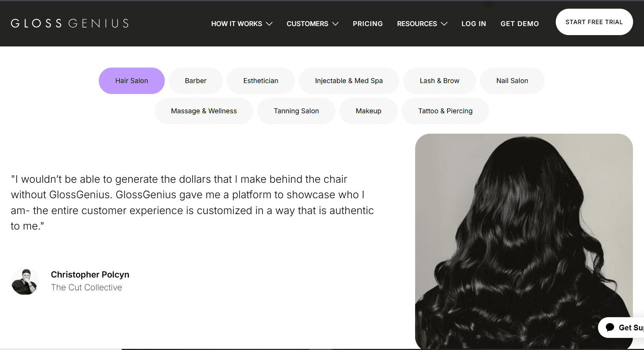The image size is (644, 350).
Task: Select the Makeup category
Action: pyautogui.click(x=368, y=111)
